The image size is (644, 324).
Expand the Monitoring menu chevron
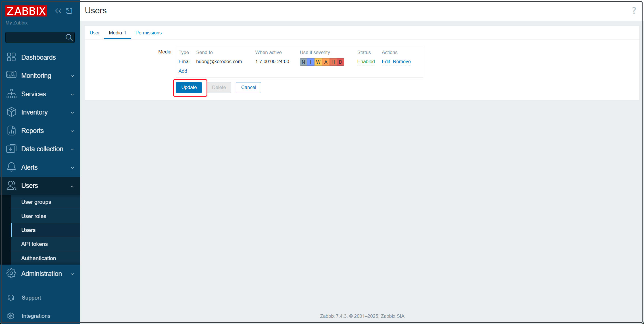pos(72,76)
